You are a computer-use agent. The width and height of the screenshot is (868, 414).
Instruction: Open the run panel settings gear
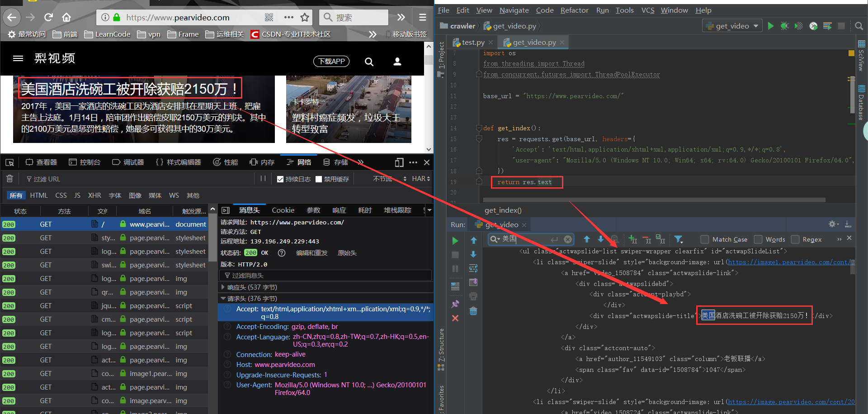pyautogui.click(x=832, y=224)
